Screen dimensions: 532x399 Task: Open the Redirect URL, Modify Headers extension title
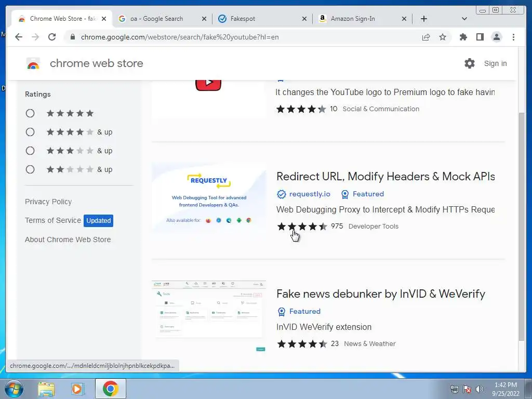(x=385, y=177)
